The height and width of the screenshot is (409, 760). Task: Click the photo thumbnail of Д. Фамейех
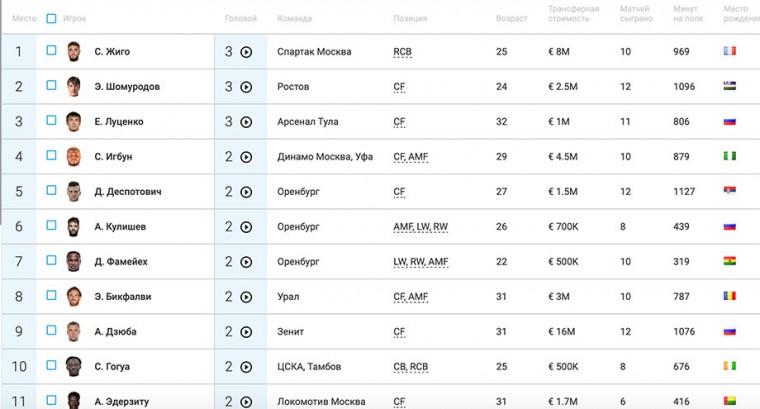(74, 262)
